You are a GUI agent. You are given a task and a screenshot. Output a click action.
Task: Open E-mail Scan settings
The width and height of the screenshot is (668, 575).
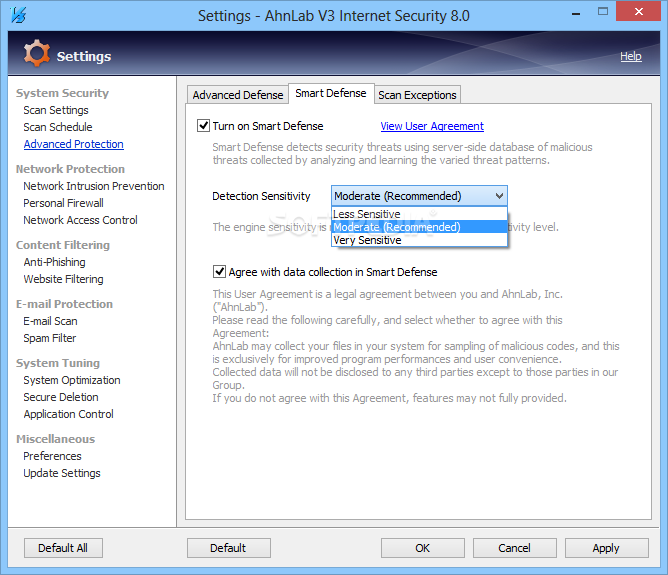coord(50,321)
